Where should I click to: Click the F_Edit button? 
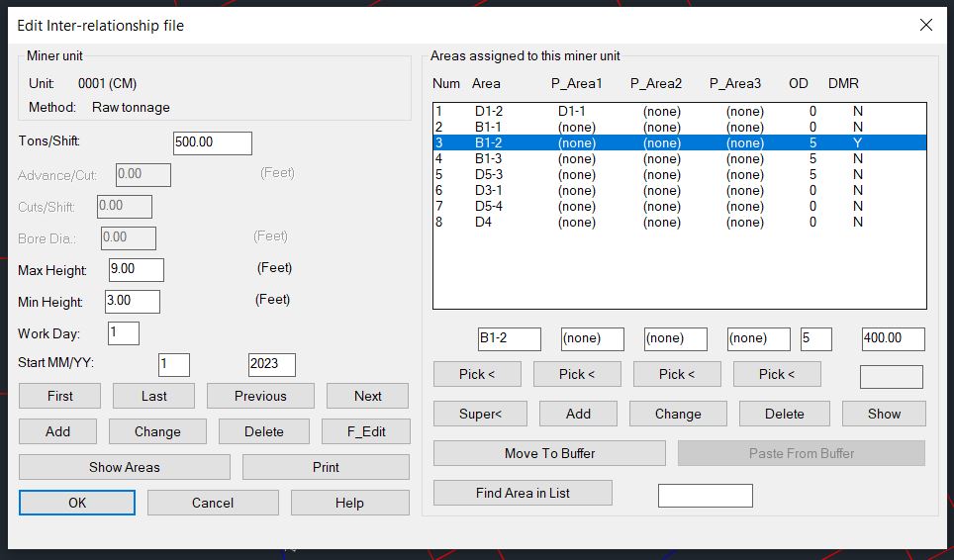366,431
